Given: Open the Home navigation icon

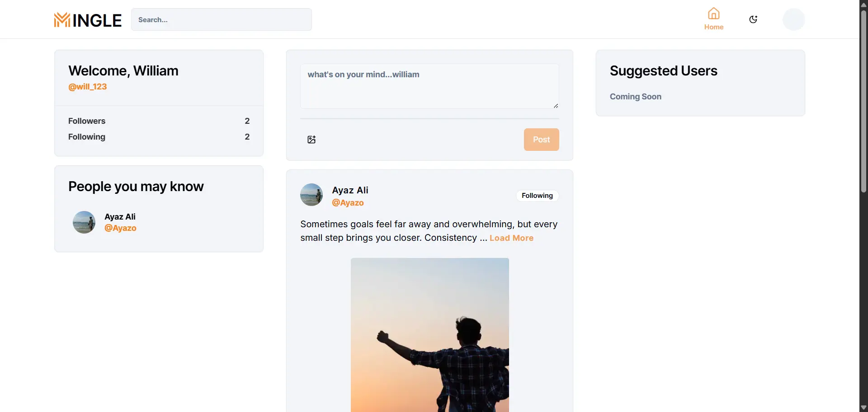Looking at the screenshot, I should point(713,19).
